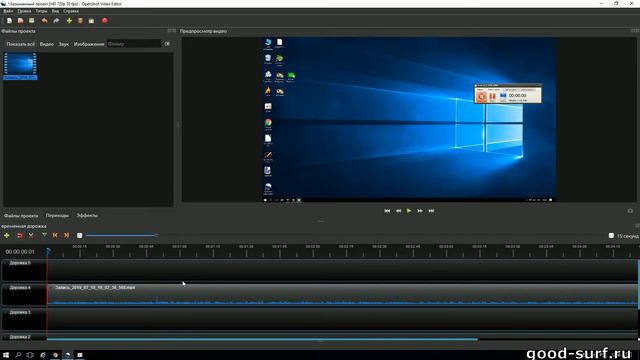Click the Fullscreen toolbar icon
Screen dimensions: 640x360
(91, 20)
